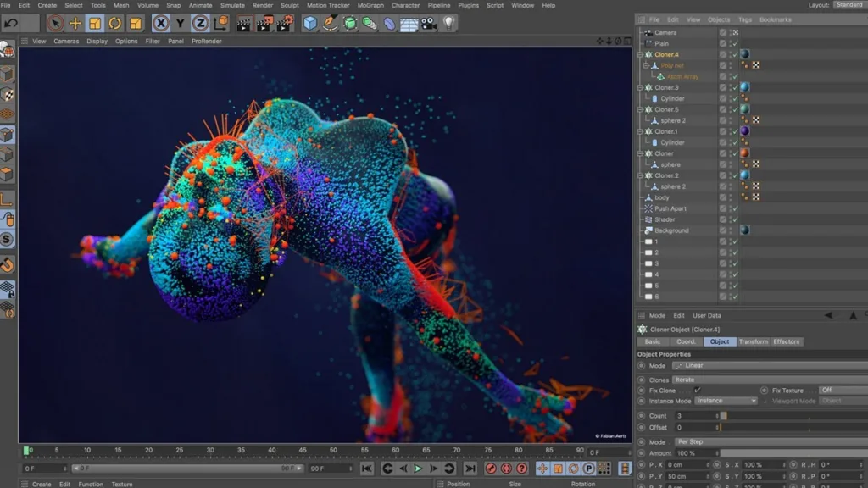Toggle the Fix Clone checkbox
Screen dimensions: 868x488
(x=697, y=391)
